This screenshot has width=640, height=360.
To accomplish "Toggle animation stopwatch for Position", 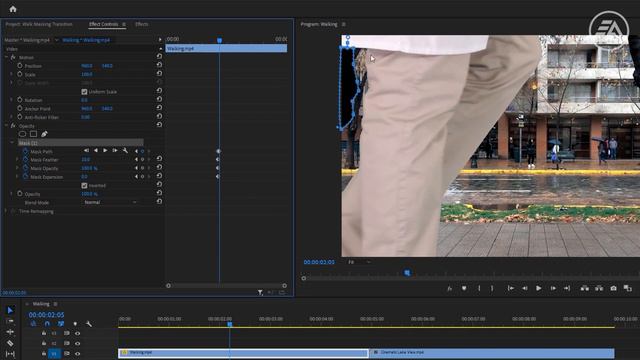I will [20, 65].
